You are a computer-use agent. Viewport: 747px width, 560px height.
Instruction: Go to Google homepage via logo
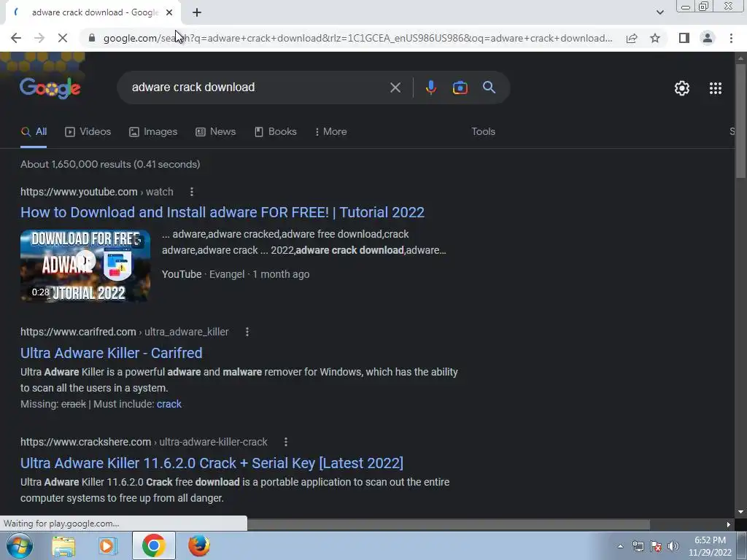coord(50,87)
